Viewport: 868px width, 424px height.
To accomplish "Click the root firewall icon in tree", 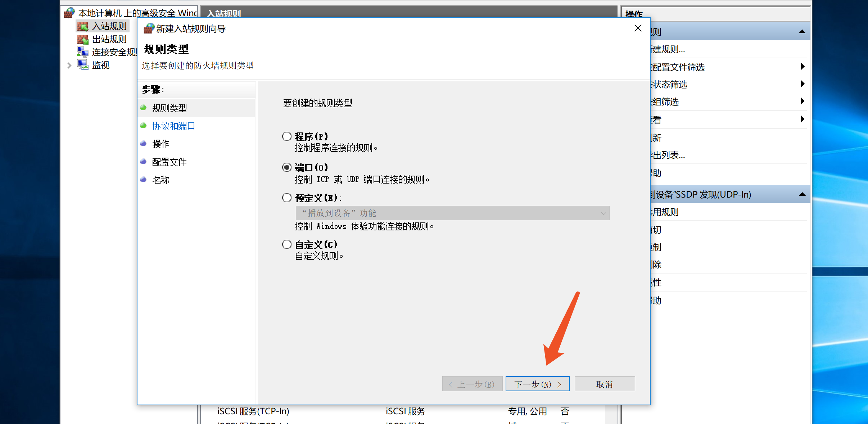I will coord(69,13).
